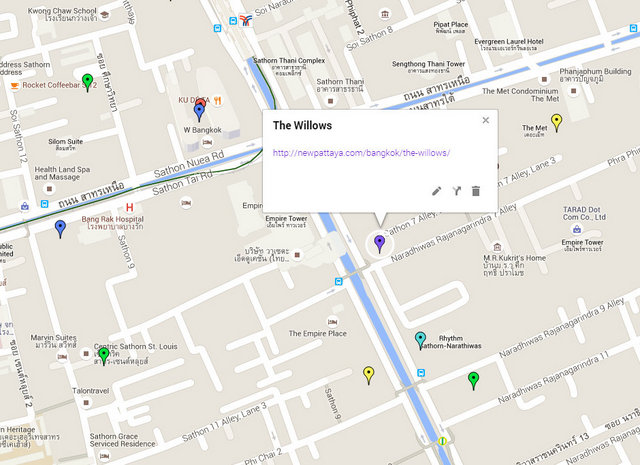The width and height of the screenshot is (640, 465).
Task: Click bus stop icon beside the canal road
Action: [x=338, y=281]
